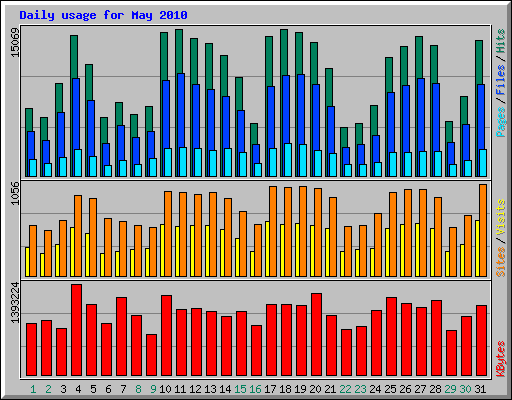Select day 31 on the x-axis
The height and width of the screenshot is (400, 512).
[480, 389]
